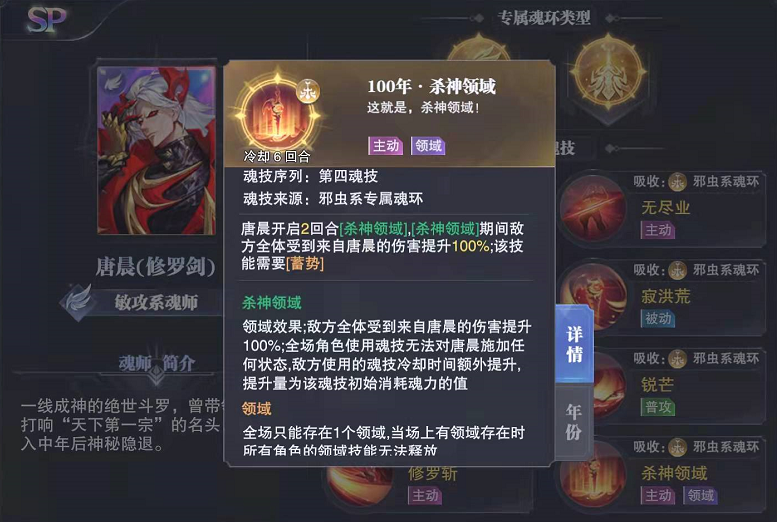Image resolution: width=777 pixels, height=522 pixels.
Task: View the 唐晨 character portrait card
Action: coord(157,150)
